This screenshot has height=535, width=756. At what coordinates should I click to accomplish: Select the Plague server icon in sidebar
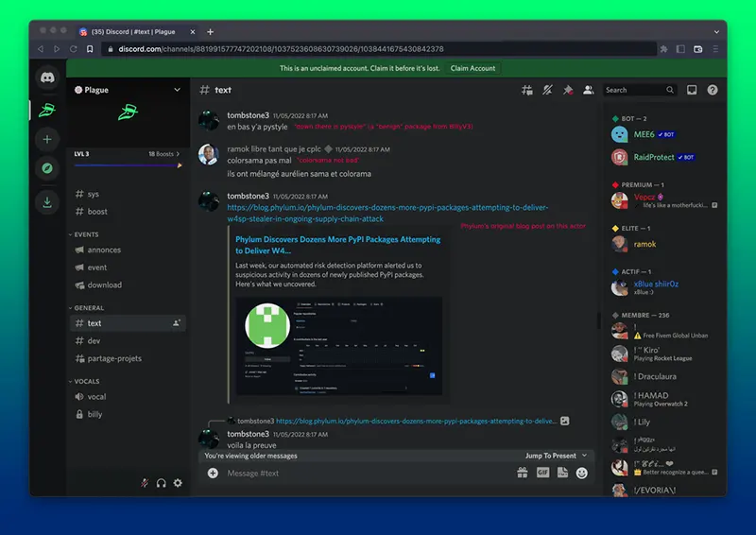47,111
